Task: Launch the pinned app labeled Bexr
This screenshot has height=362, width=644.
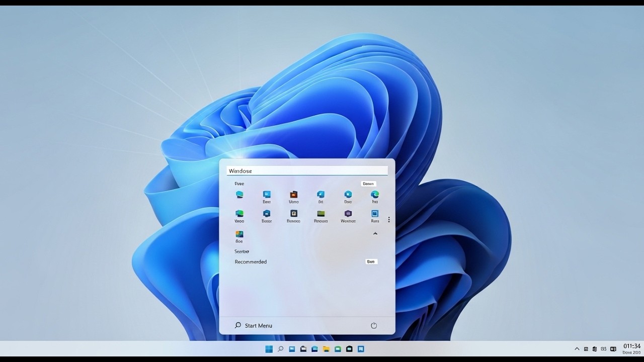Action: [267, 197]
